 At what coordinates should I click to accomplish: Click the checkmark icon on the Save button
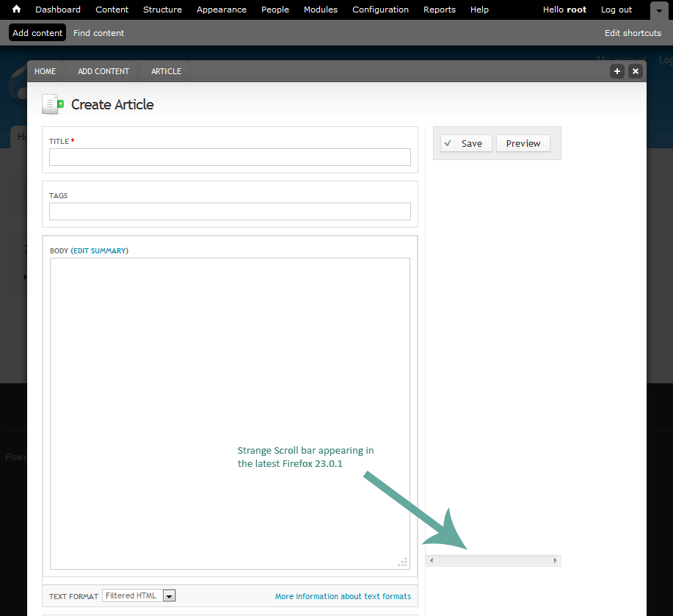coord(448,143)
